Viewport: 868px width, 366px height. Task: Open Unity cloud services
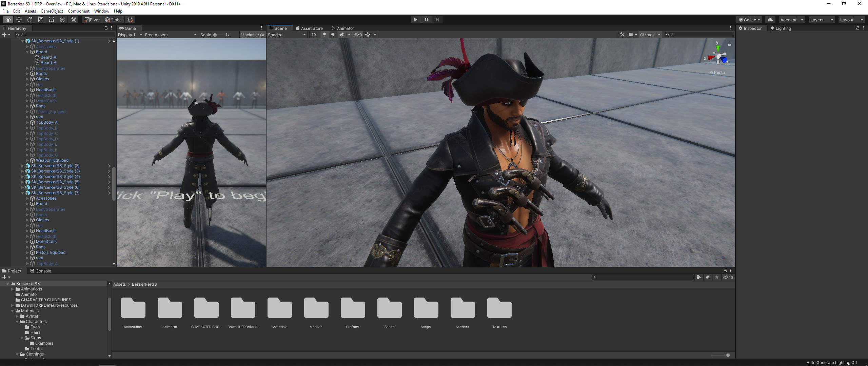pos(770,20)
